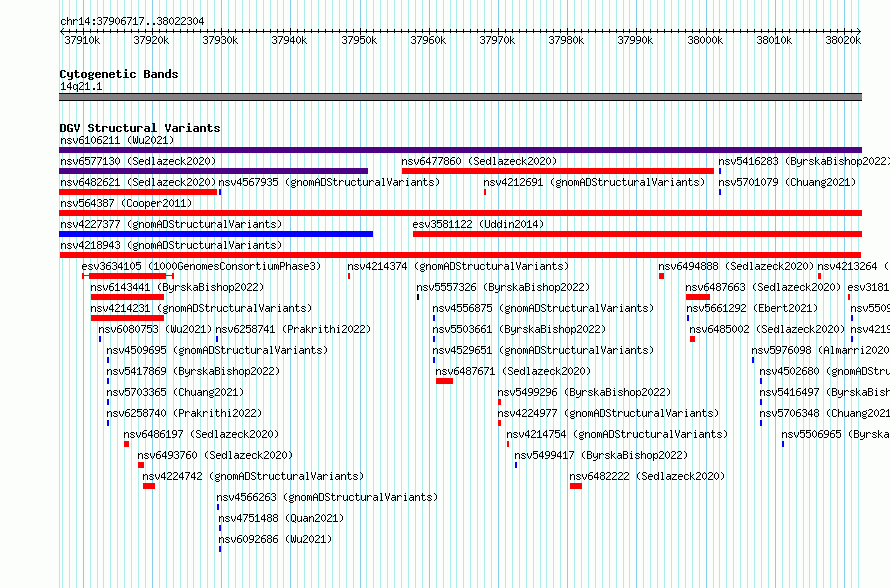Select esv3634105 1000GenomesConsortiumPhase3 label

point(201,266)
